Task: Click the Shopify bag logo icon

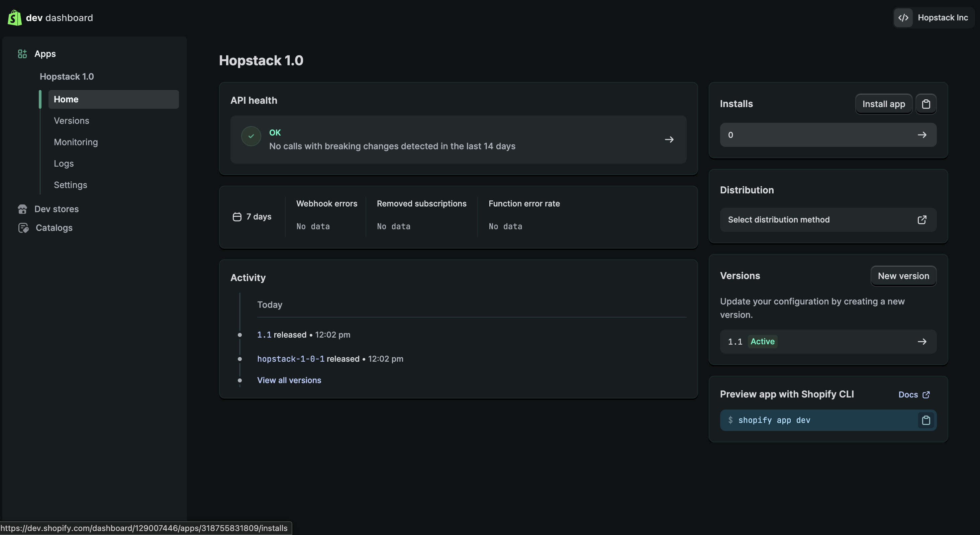Action: (x=14, y=17)
